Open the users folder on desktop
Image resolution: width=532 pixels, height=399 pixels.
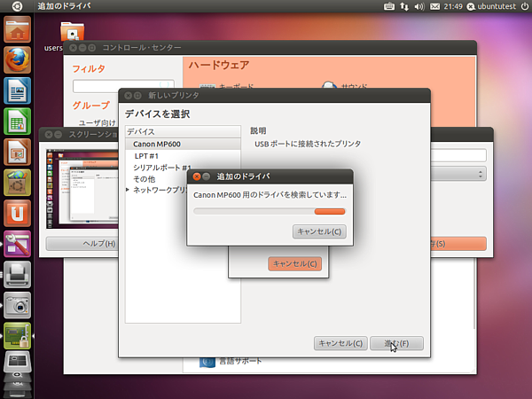point(72,34)
